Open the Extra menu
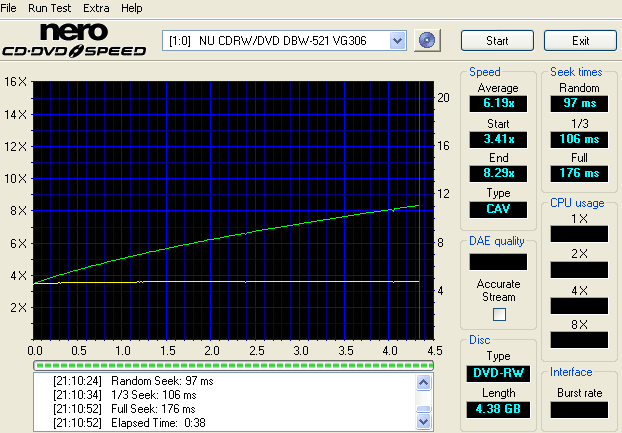This screenshot has height=433, width=622. click(x=96, y=8)
